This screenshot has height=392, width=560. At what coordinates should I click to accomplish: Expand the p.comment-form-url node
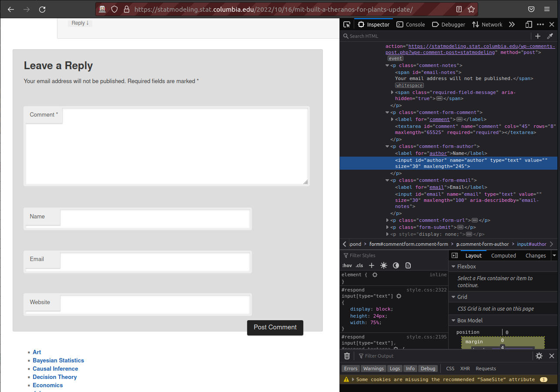click(387, 221)
